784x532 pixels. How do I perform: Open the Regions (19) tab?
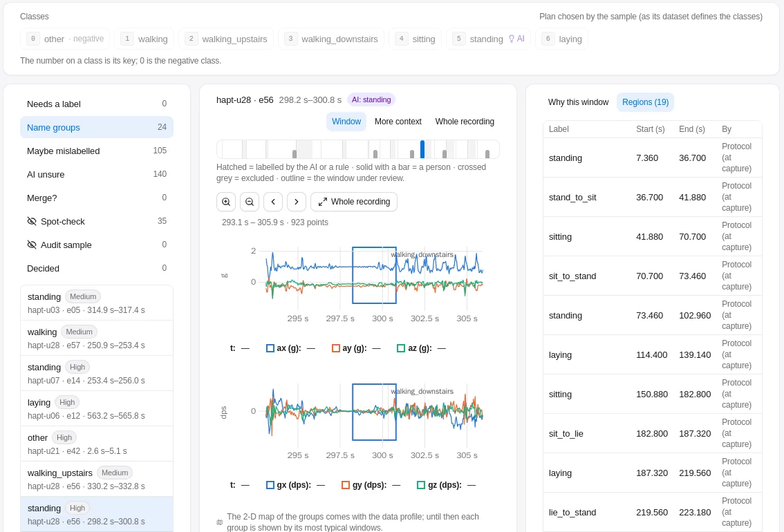[646, 102]
